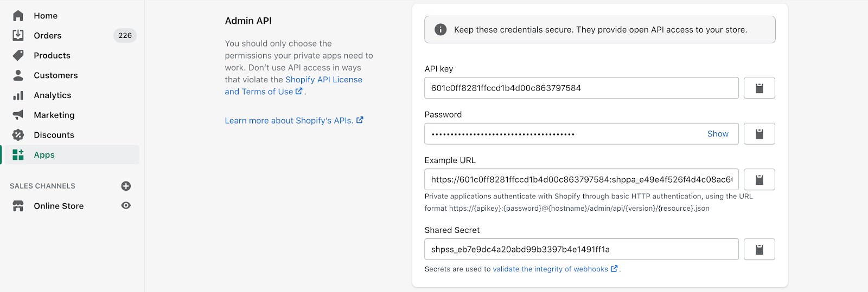Screen dimensions: 868x292
Task: Click the info icon in credentials banner
Action: pos(441,30)
